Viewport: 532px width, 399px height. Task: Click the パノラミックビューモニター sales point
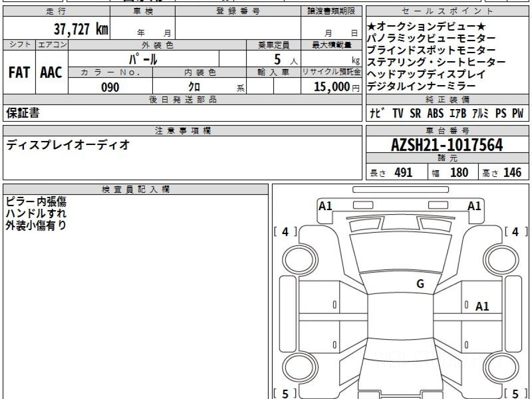click(432, 39)
